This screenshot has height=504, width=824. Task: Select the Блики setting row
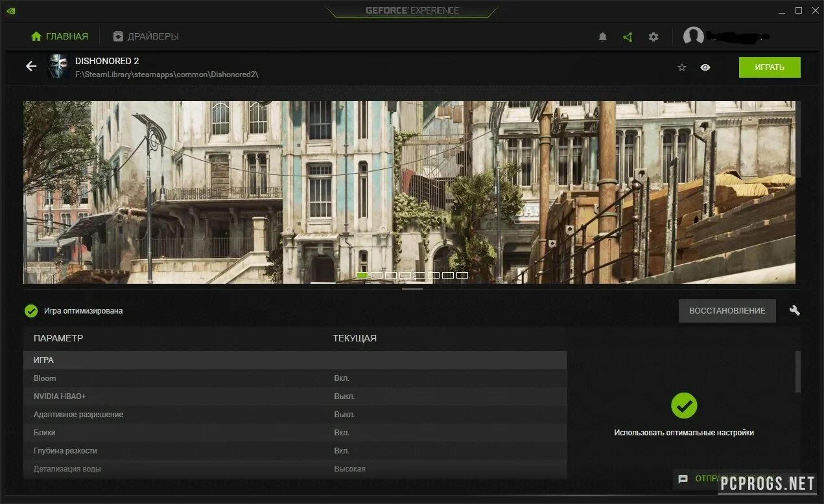295,433
